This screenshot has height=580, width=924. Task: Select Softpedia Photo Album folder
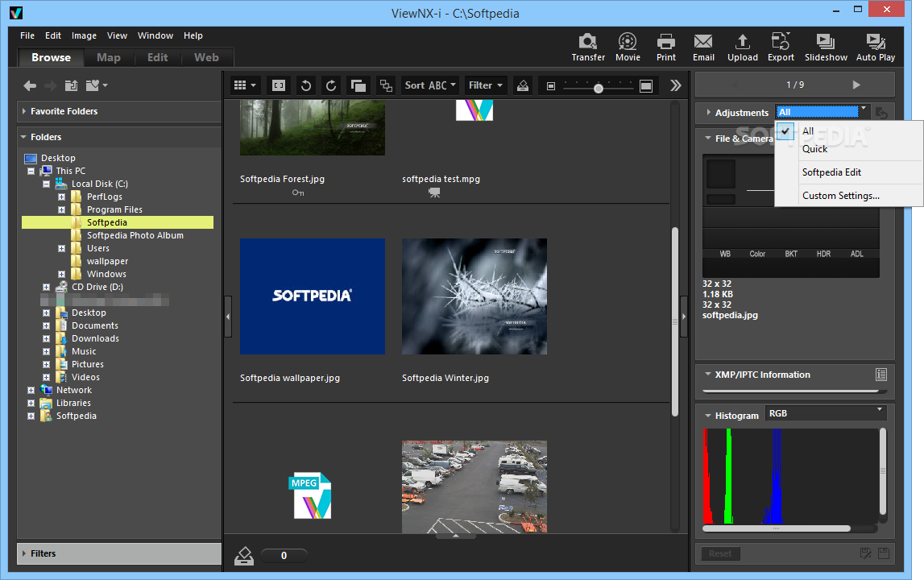(135, 235)
